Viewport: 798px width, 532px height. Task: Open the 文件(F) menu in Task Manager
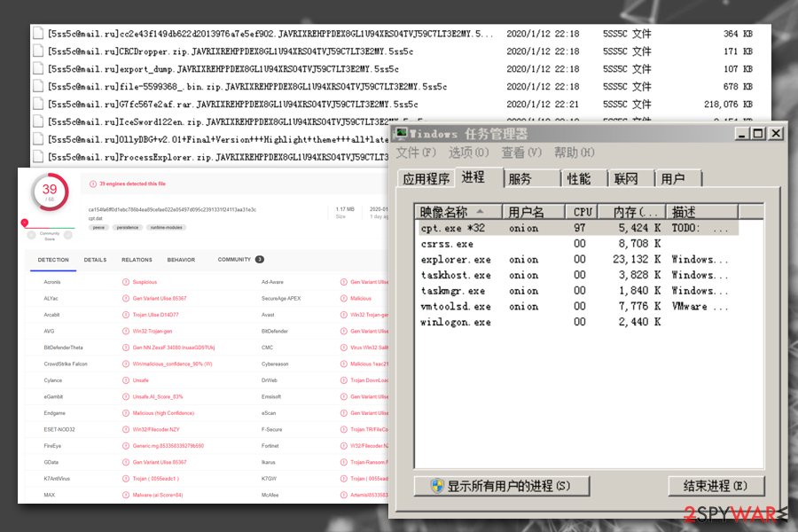416,153
